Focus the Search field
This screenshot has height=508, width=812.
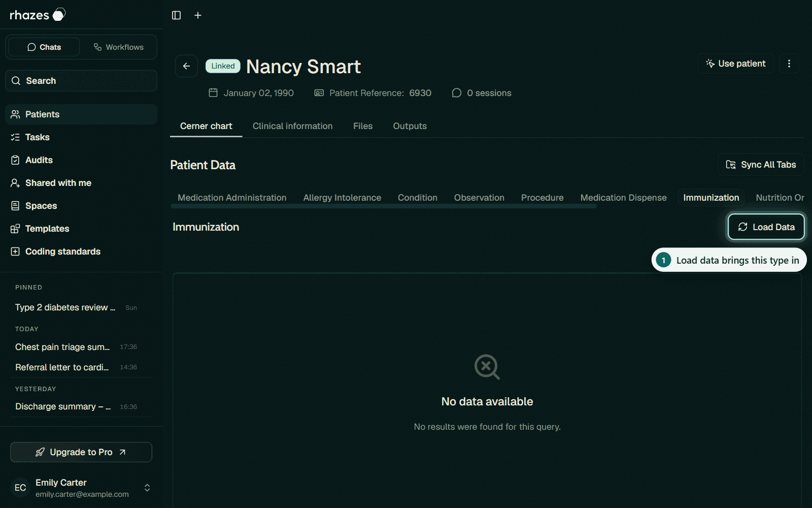[x=81, y=81]
